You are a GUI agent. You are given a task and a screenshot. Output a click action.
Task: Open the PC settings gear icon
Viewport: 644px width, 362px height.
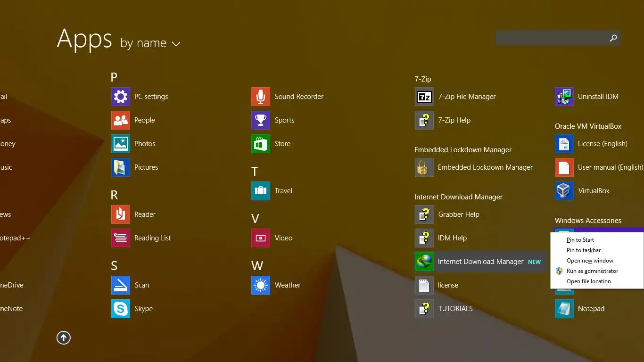click(x=121, y=97)
